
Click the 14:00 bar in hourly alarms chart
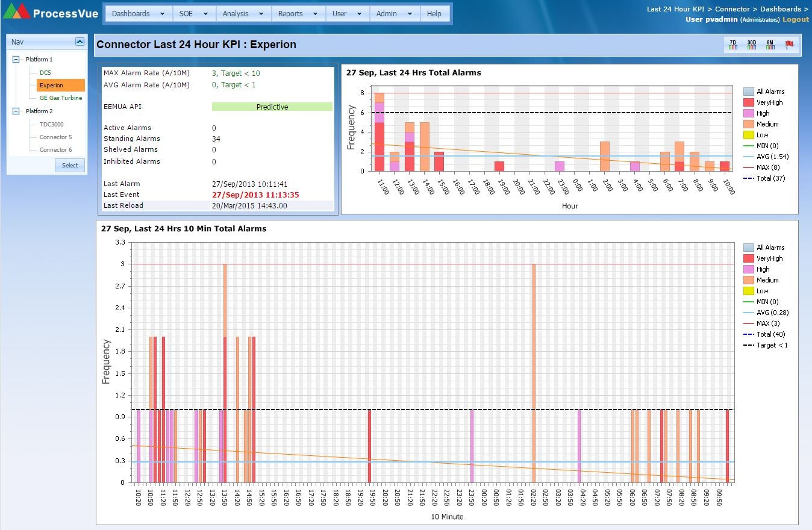tap(425, 146)
